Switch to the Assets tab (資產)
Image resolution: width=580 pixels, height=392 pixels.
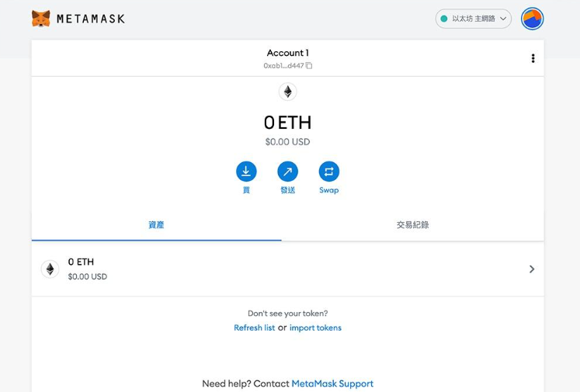click(x=156, y=225)
